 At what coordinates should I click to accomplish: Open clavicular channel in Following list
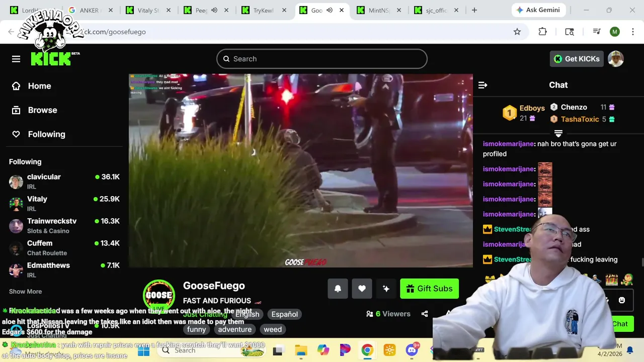pos(64,182)
